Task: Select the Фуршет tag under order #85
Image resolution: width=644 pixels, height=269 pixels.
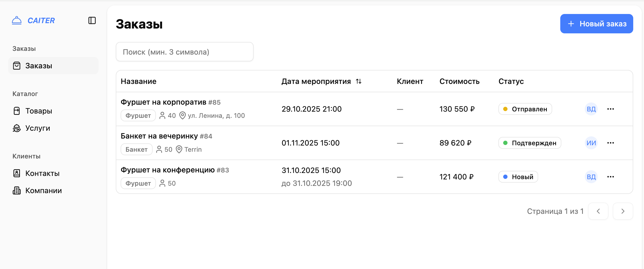Action: coord(138,115)
